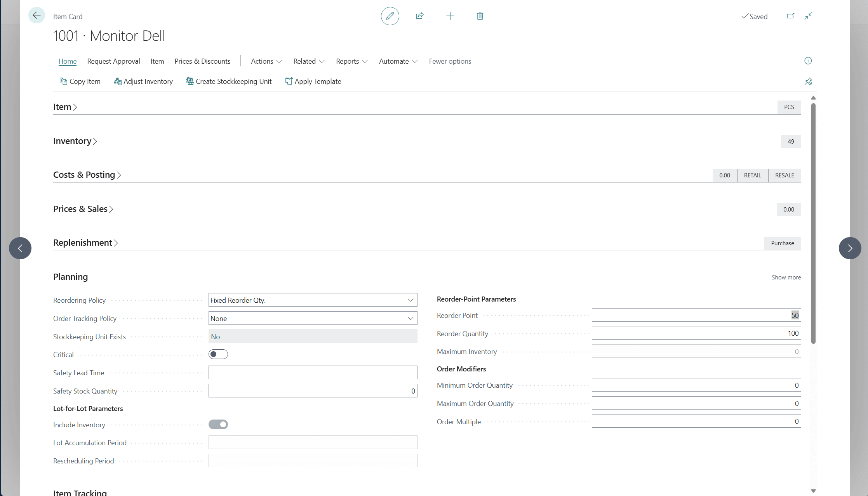Open Prices & Discounts tab
Screen dimensions: 868x496
coord(202,61)
